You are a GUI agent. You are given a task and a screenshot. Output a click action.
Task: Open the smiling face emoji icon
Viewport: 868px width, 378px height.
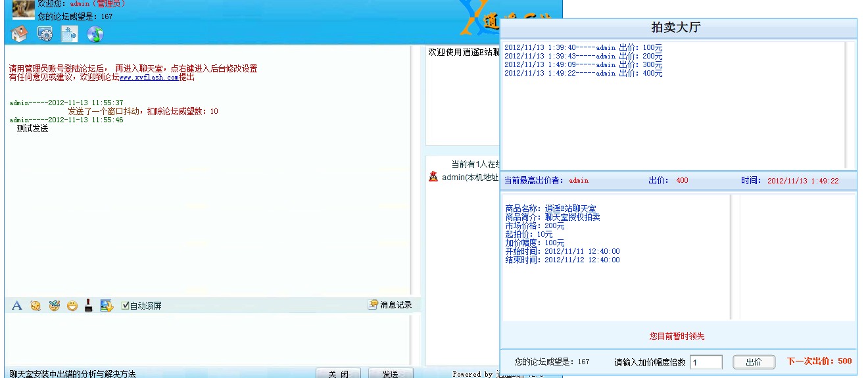coord(72,306)
